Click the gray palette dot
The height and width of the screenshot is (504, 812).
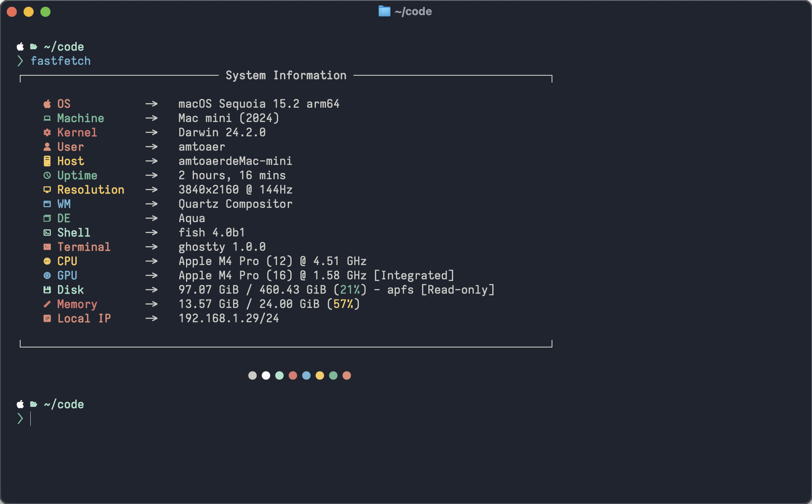252,376
